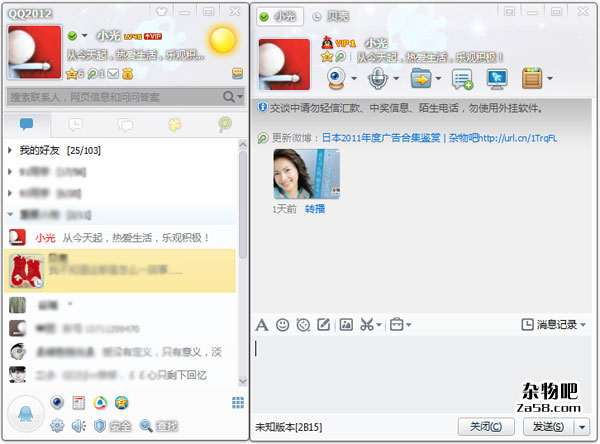Open Qzone star icon under profile
Screen dimensions: 600x444
[x=72, y=74]
